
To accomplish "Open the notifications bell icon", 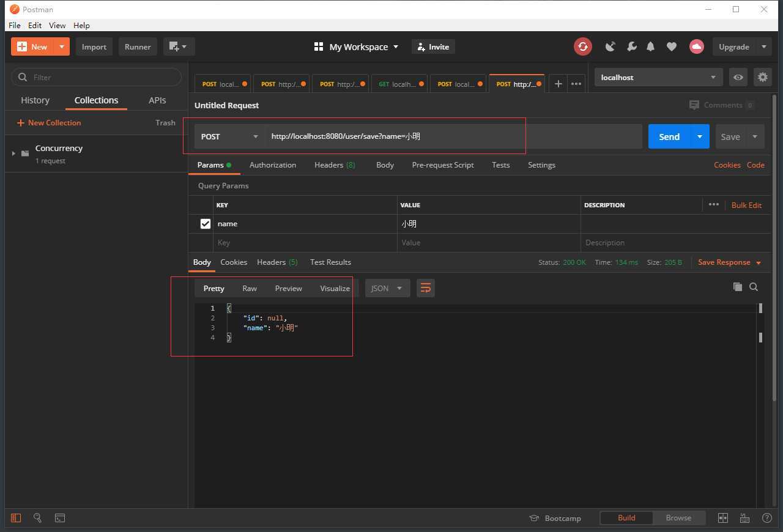I will [x=651, y=46].
